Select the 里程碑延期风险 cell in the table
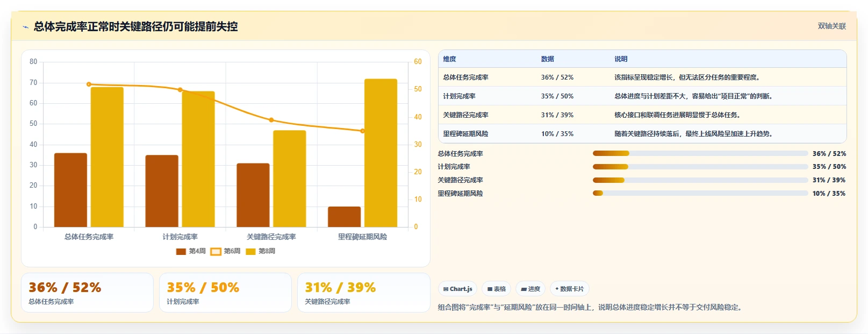The image size is (868, 334). 466,134
